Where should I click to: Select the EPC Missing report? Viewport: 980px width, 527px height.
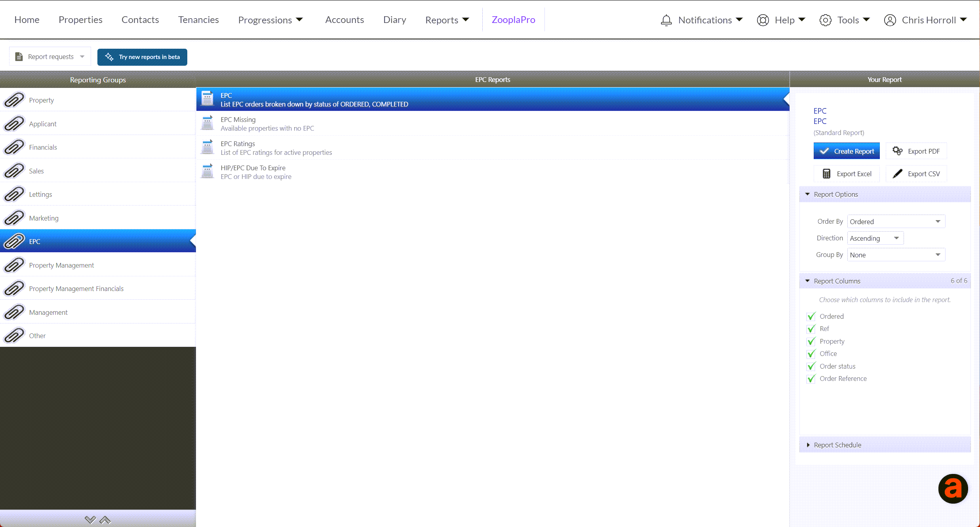tap(493, 124)
